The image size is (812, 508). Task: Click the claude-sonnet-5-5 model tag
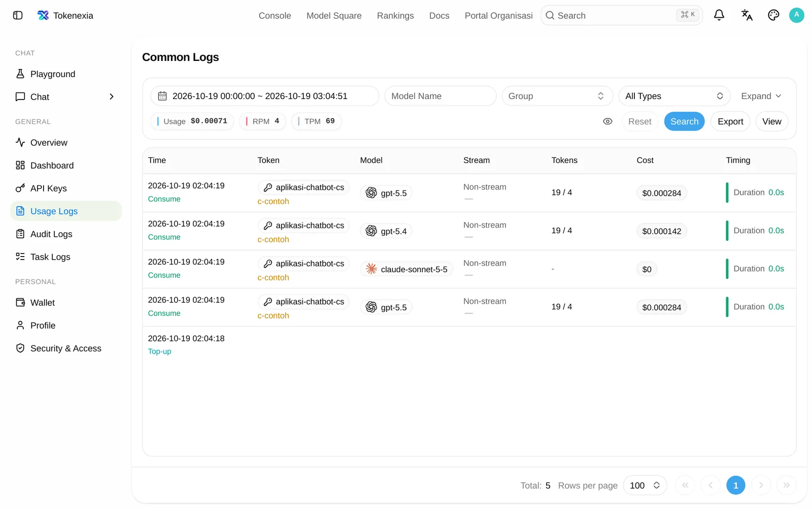click(407, 269)
